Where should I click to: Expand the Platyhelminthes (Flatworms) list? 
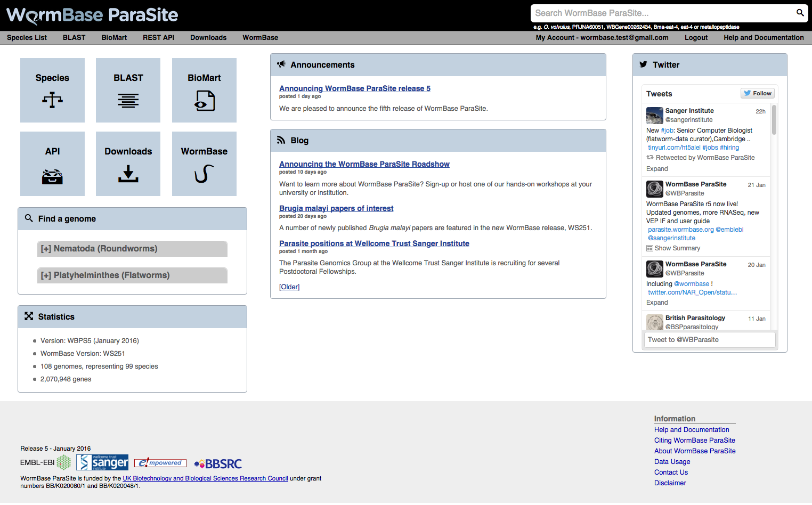pos(132,275)
